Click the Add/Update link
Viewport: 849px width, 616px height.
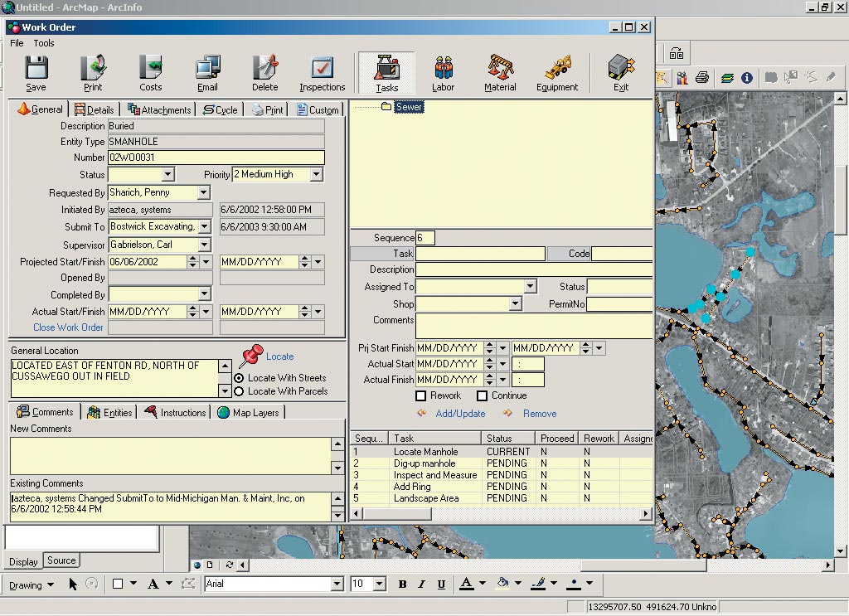460,414
